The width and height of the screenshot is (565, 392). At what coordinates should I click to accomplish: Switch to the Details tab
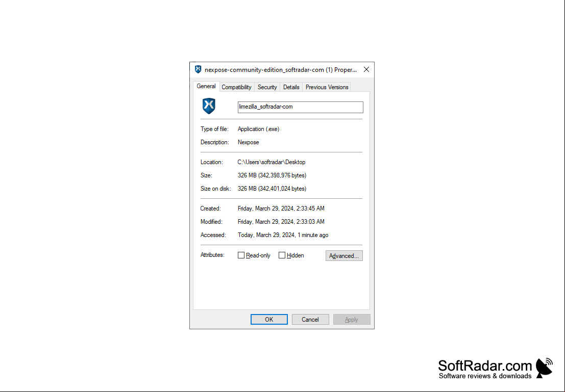click(x=291, y=87)
